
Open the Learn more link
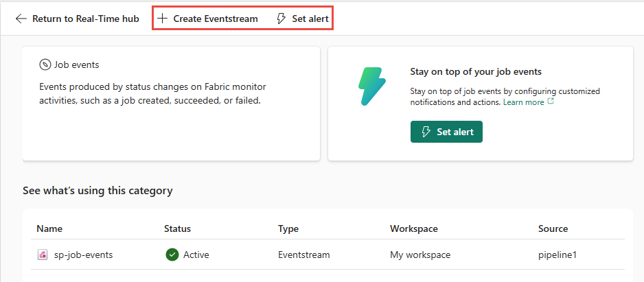pyautogui.click(x=523, y=102)
